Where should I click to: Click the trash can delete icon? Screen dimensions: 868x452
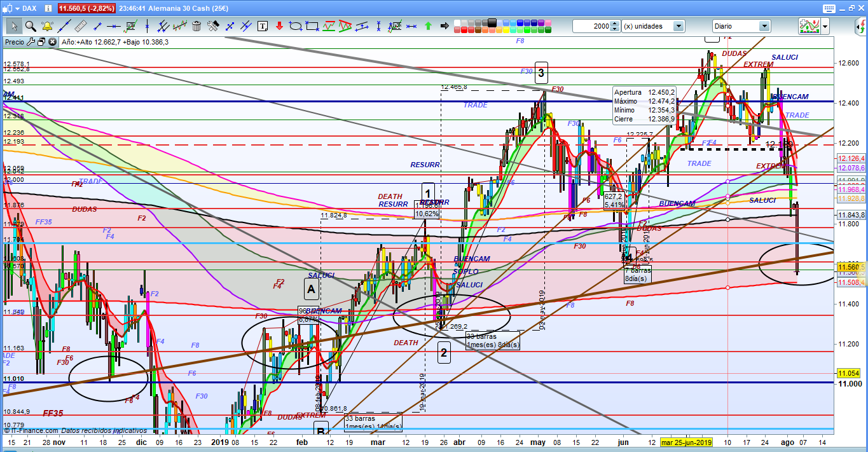196,26
